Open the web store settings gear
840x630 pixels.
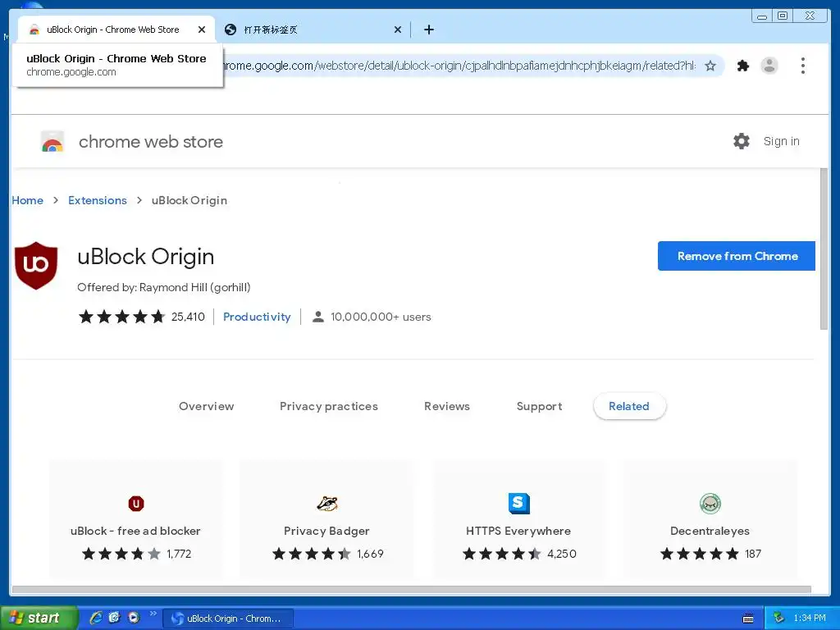point(742,141)
